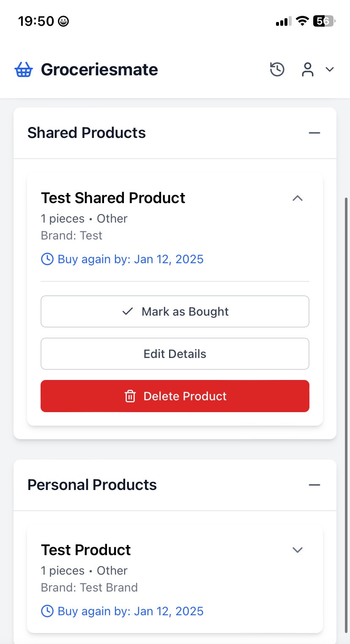
Task: Click the Groceriesmate title link
Action: coord(99,69)
